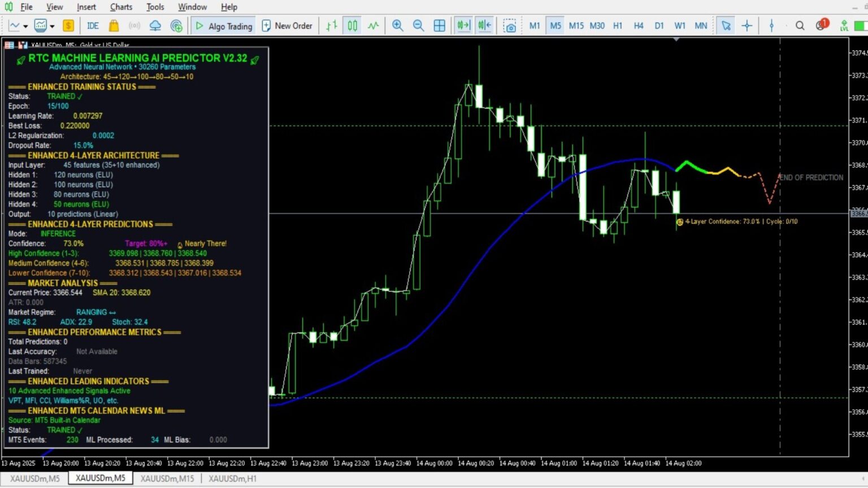Click the New Order button
868x488 pixels.
(x=287, y=25)
